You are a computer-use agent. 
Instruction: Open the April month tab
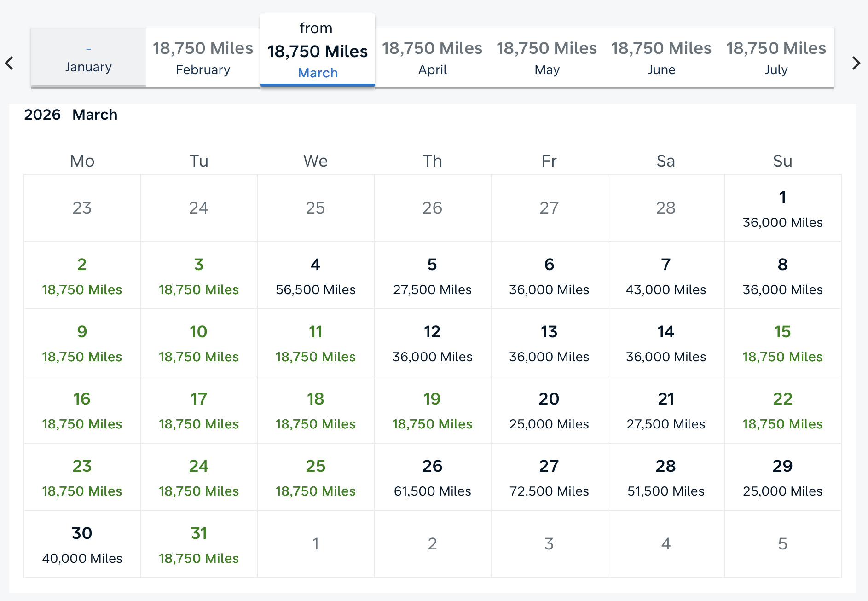[x=432, y=58]
